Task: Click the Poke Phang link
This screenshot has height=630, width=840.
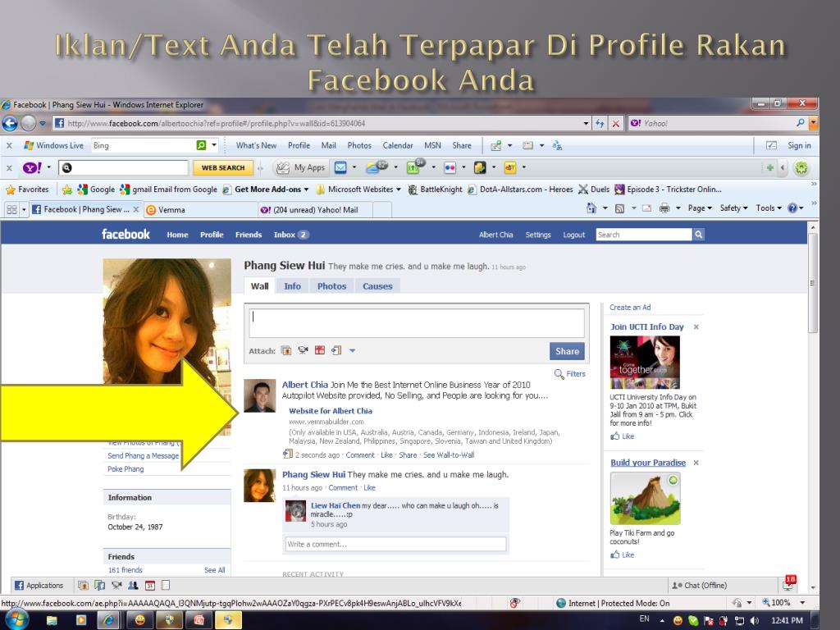Action: click(x=126, y=468)
